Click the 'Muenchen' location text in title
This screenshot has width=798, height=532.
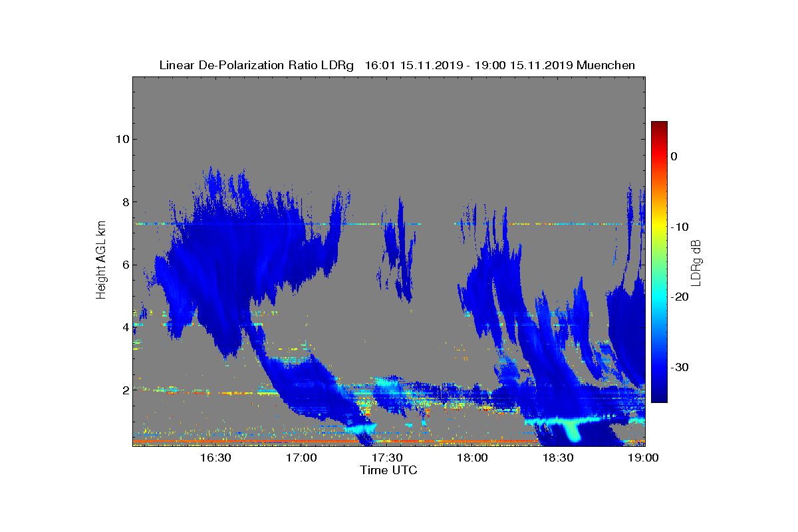[606, 65]
